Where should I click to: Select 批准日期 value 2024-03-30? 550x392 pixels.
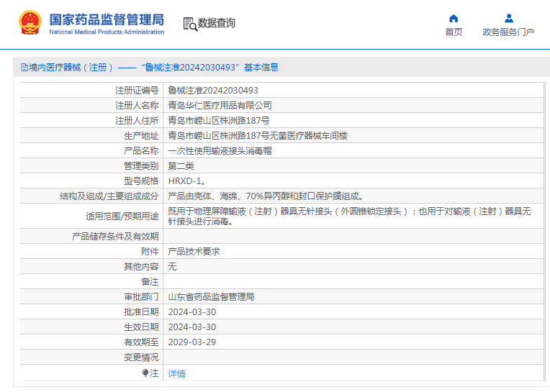(x=192, y=311)
